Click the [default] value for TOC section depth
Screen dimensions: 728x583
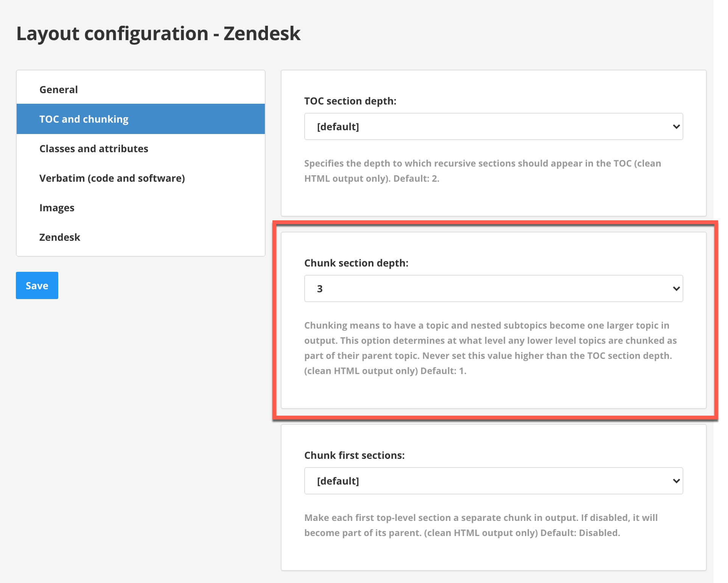click(337, 126)
